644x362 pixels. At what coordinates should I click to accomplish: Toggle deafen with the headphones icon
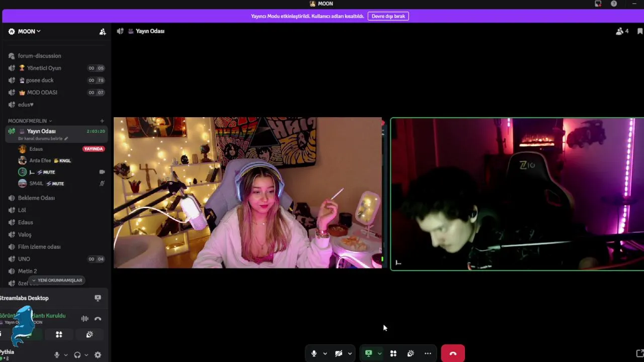tap(77, 355)
